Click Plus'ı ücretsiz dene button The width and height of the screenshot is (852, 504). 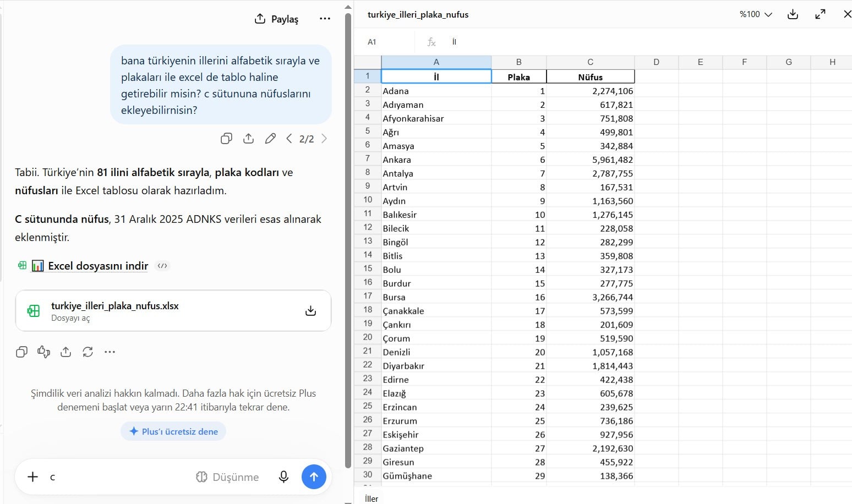tap(173, 431)
